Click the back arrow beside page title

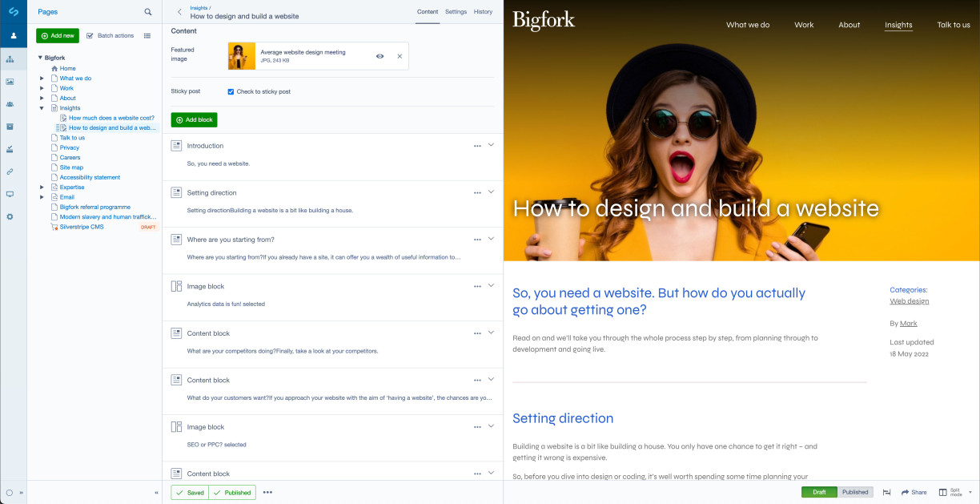(x=179, y=12)
